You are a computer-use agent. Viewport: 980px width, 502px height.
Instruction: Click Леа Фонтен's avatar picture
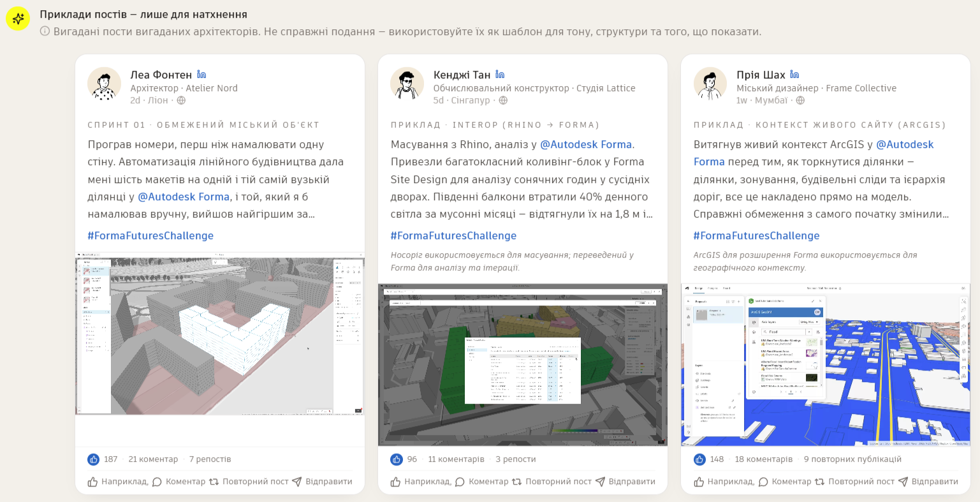(104, 84)
